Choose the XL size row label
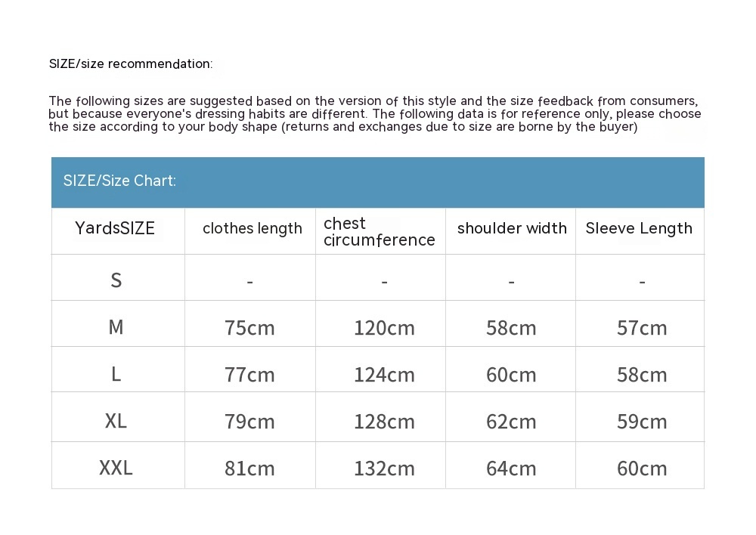 coord(116,421)
